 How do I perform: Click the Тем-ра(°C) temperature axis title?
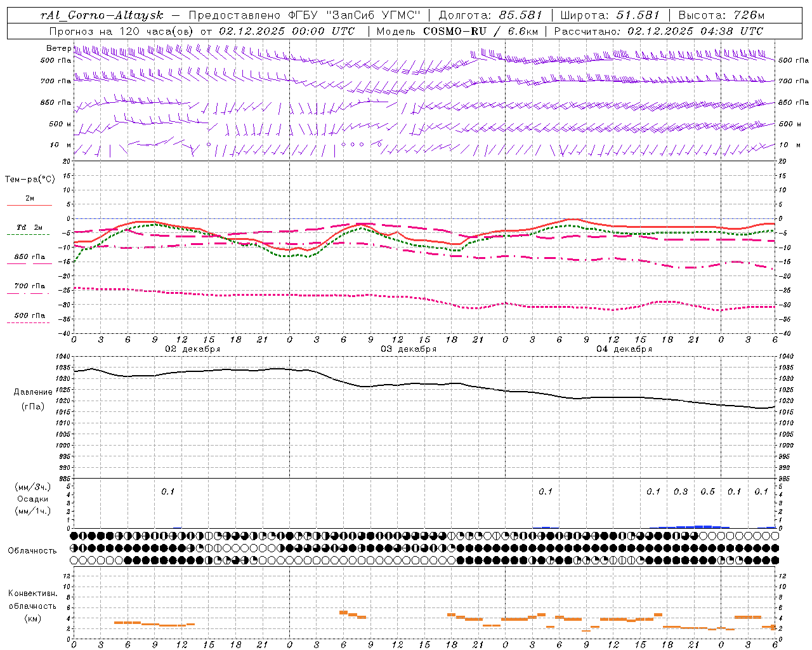point(30,180)
